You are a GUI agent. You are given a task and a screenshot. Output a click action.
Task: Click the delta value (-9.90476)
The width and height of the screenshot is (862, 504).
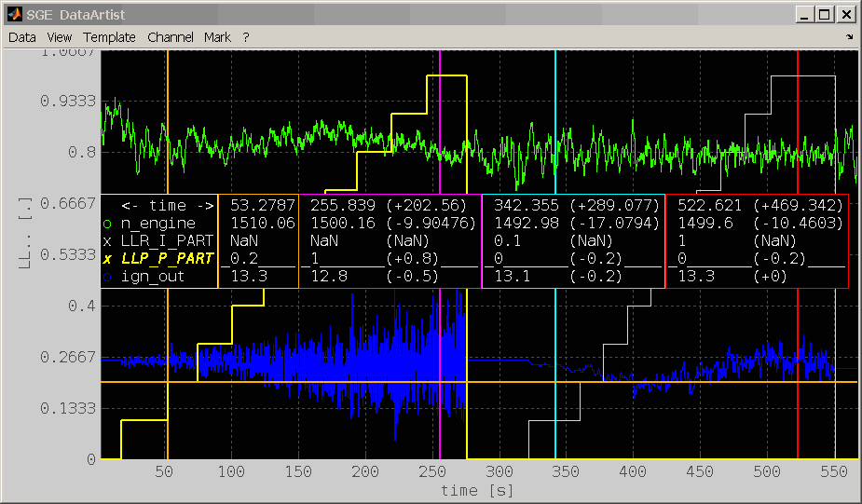point(431,224)
